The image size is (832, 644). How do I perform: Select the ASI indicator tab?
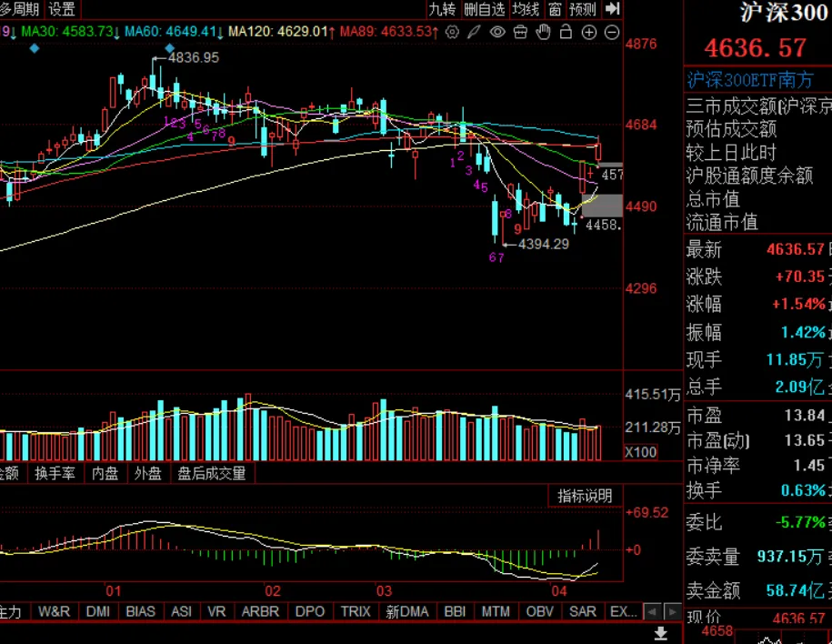182,611
